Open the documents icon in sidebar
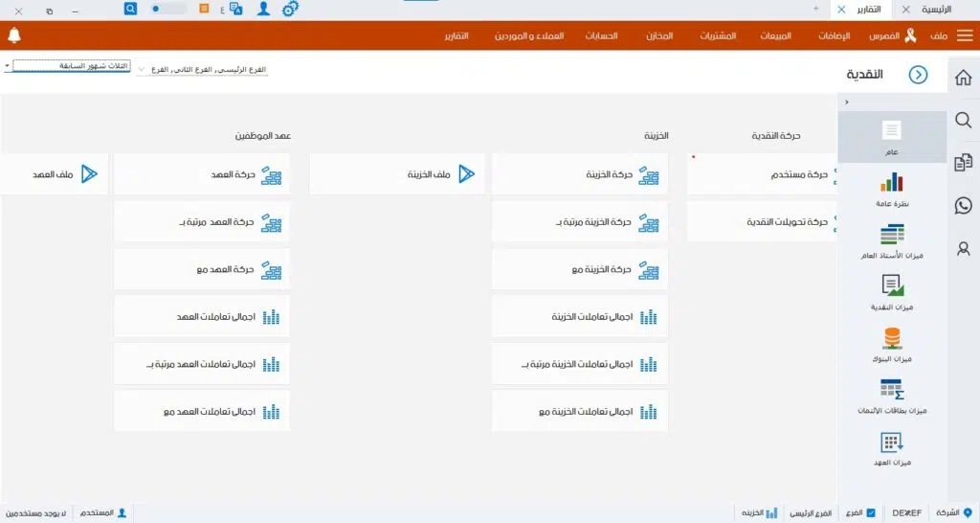Viewport: 980px width, 523px height. point(963,162)
